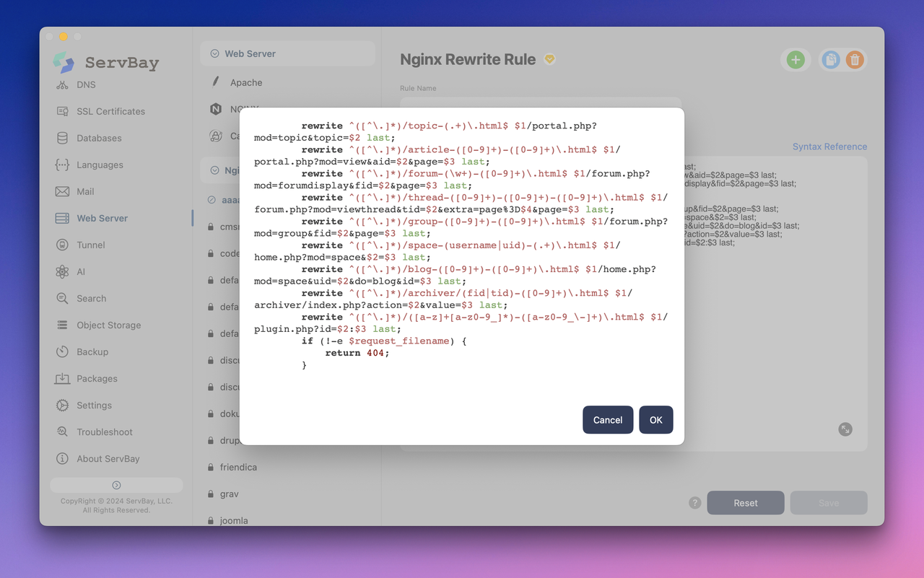924x578 pixels.
Task: Open Search via its magnifier icon
Action: (x=62, y=298)
